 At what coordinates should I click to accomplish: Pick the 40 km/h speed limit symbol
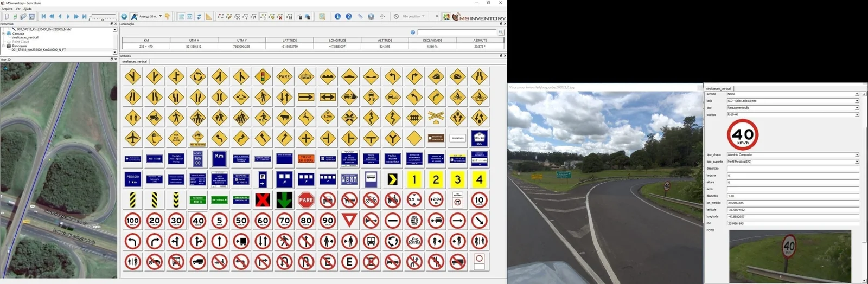pos(197,221)
